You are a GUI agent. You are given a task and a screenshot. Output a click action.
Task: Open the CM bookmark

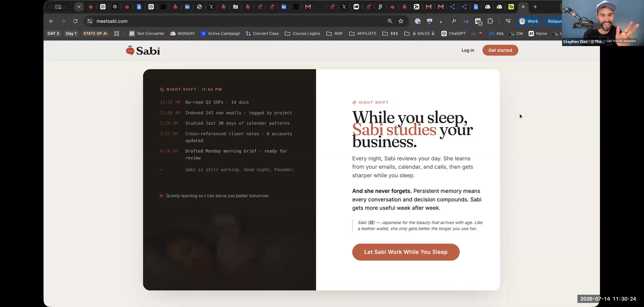(516, 34)
